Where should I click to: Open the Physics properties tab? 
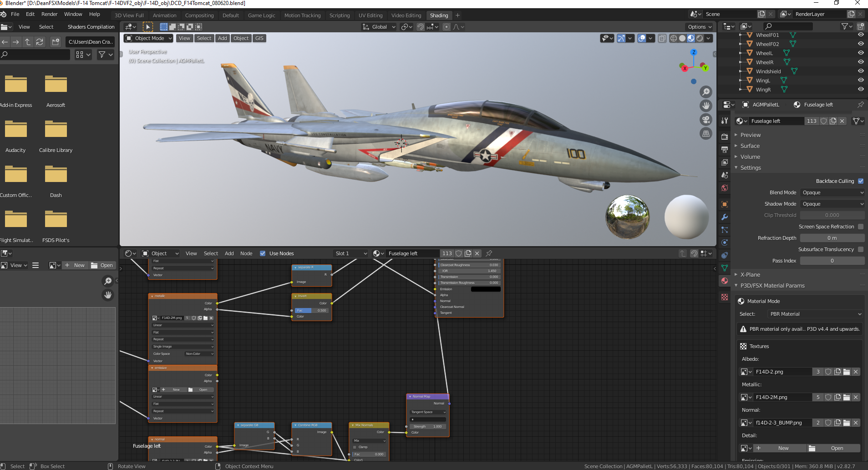pos(725,243)
